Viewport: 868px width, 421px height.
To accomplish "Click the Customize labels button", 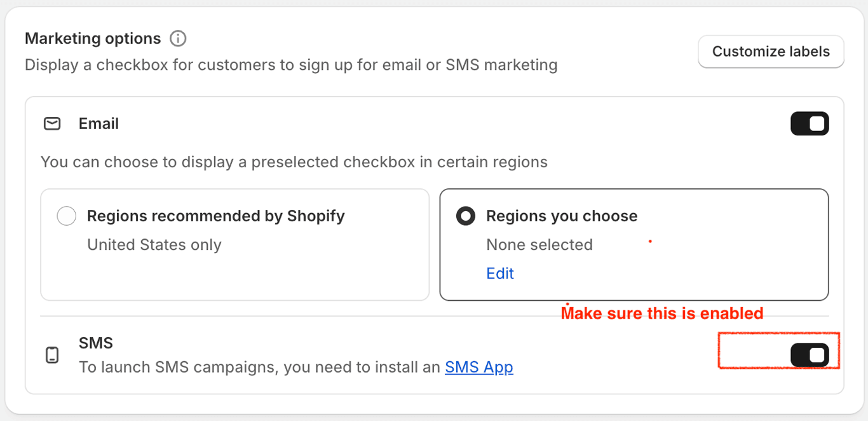I will (771, 52).
